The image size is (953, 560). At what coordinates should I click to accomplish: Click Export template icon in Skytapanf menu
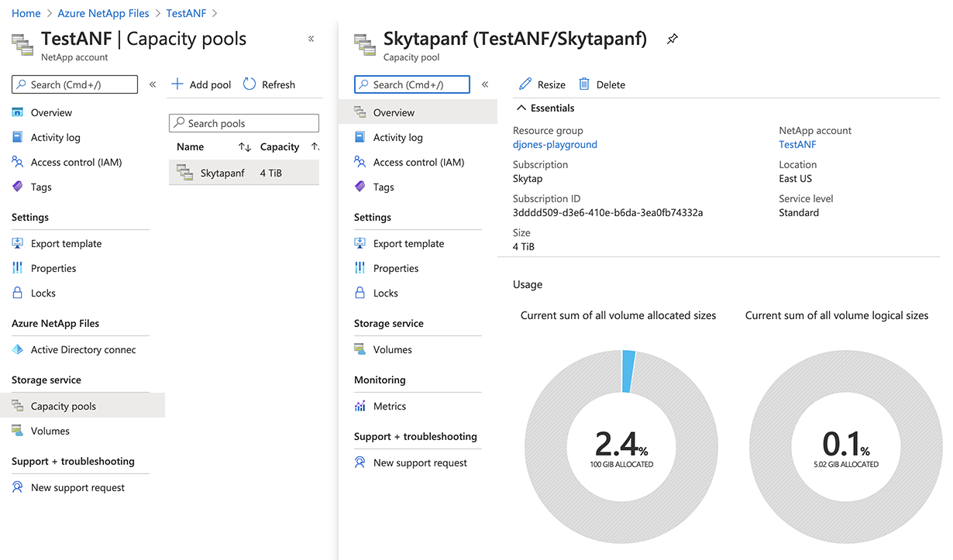point(360,243)
